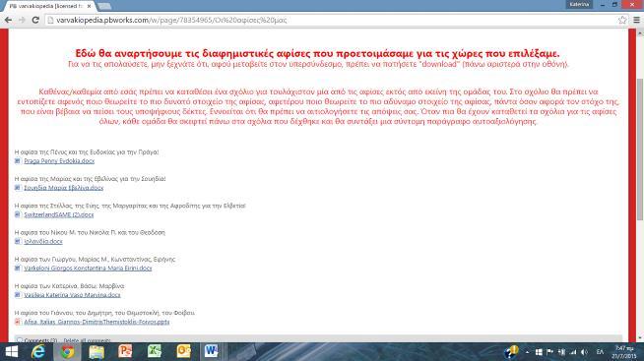The image size is (644, 361).
Task: Open Outlook from the taskbar
Action: click(183, 351)
